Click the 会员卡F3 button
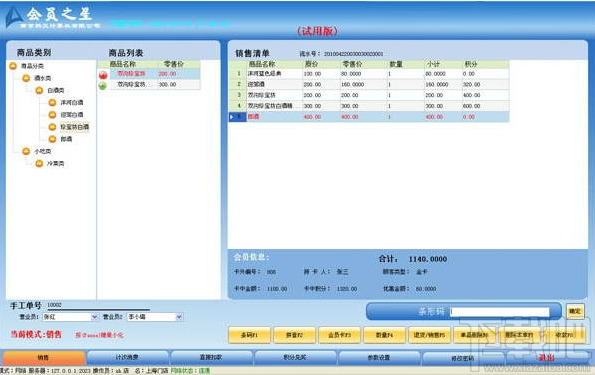Viewport: 595px width, 375px height. point(339,335)
